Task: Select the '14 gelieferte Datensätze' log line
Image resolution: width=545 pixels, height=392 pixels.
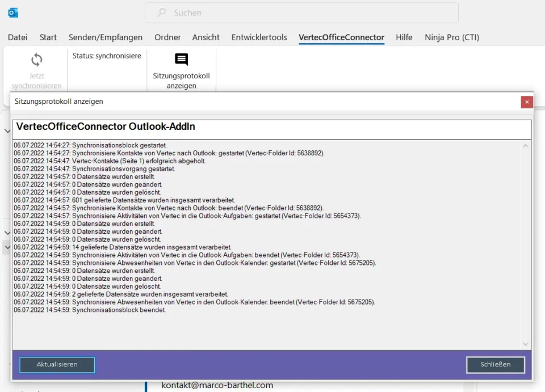Action: [x=123, y=247]
